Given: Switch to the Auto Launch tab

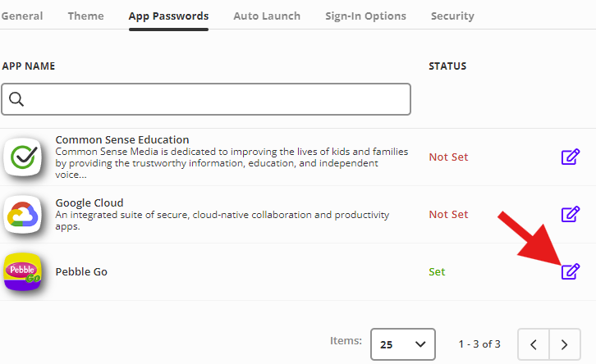Looking at the screenshot, I should pyautogui.click(x=267, y=16).
